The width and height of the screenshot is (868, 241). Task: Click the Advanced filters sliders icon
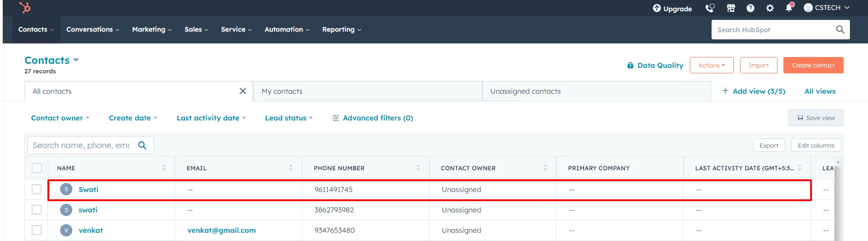pos(336,118)
